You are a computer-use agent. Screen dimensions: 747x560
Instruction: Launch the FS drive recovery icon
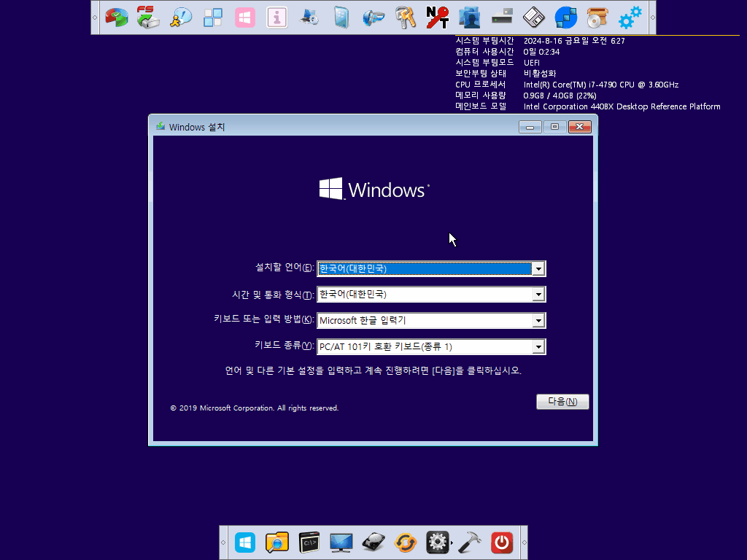coord(148,17)
